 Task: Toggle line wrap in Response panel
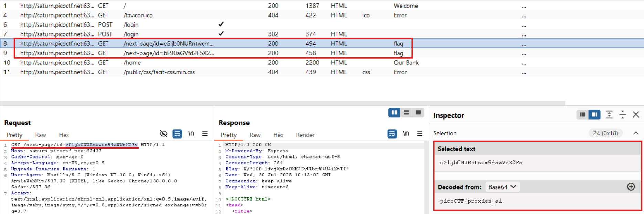click(x=392, y=134)
